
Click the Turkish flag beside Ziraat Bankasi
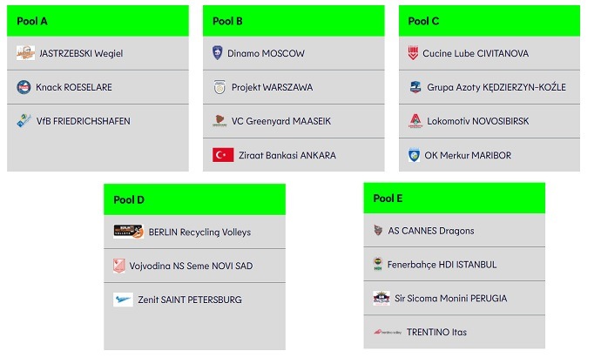(223, 155)
